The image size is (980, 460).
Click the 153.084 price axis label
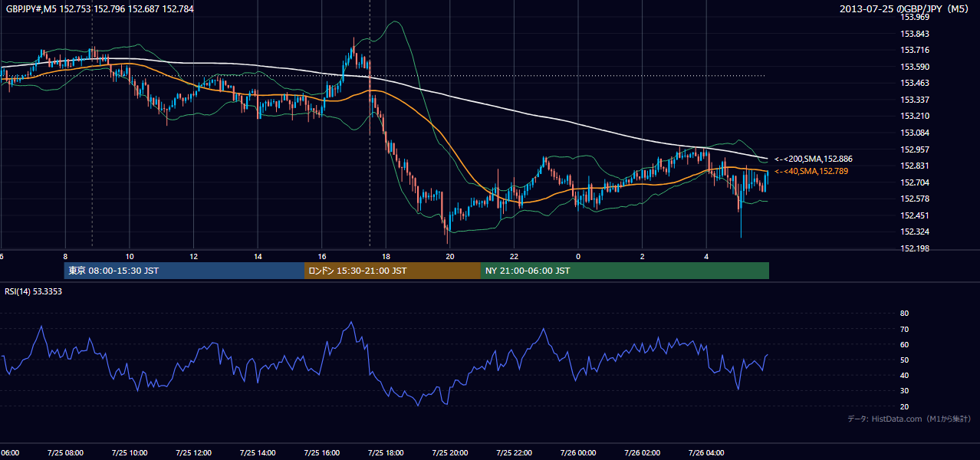[914, 133]
